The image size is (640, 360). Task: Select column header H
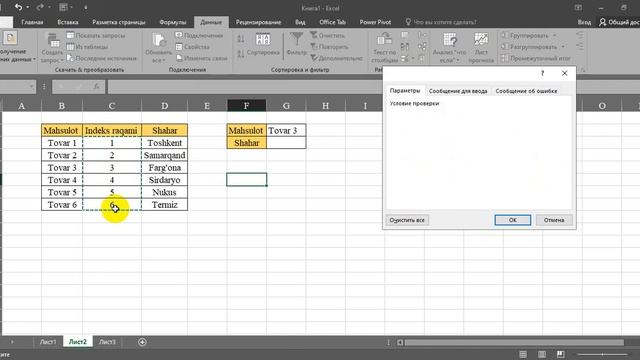coord(325,106)
